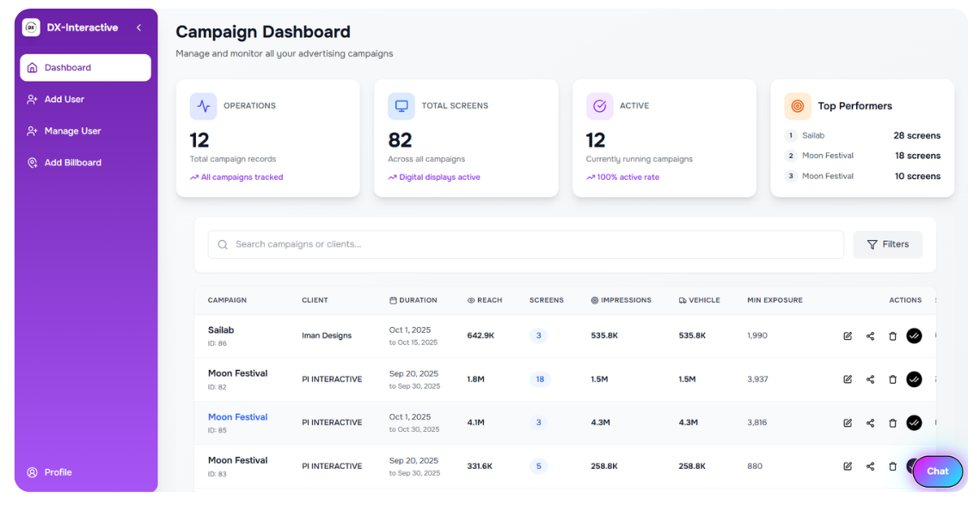This screenshot has height=505, width=980.
Task: Click the share icon in Sailab row
Action: pos(870,336)
